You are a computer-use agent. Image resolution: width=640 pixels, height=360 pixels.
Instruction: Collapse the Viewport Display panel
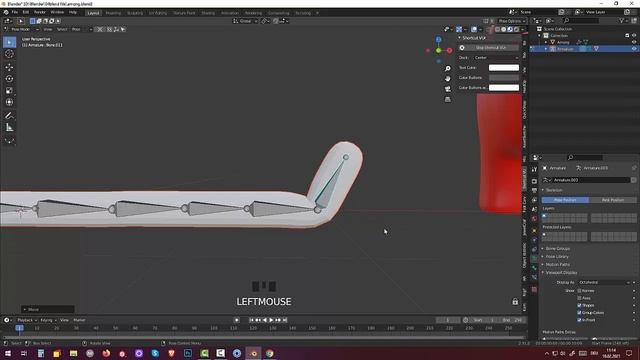tap(561, 273)
